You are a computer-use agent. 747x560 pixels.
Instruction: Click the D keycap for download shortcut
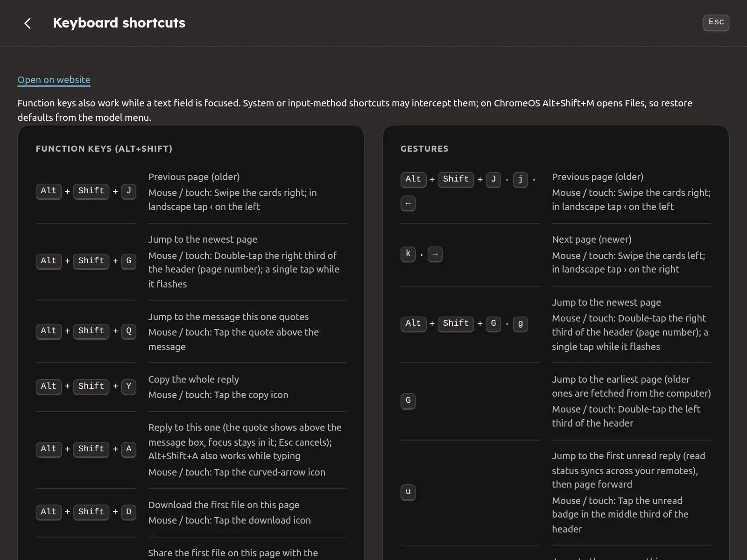coord(129,512)
